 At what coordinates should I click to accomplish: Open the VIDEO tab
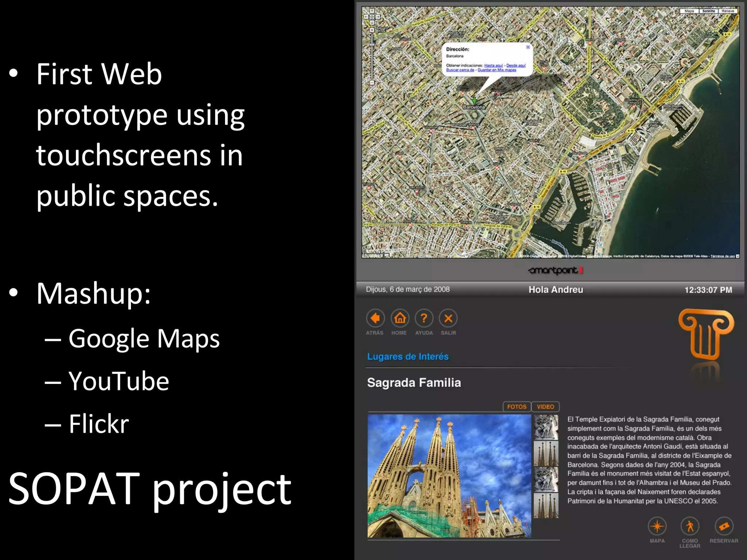tap(545, 407)
